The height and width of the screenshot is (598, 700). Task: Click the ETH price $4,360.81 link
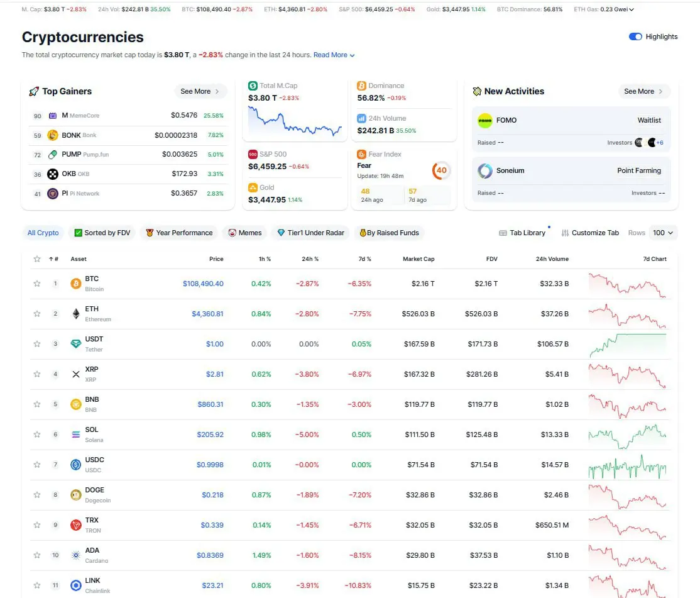click(x=207, y=314)
